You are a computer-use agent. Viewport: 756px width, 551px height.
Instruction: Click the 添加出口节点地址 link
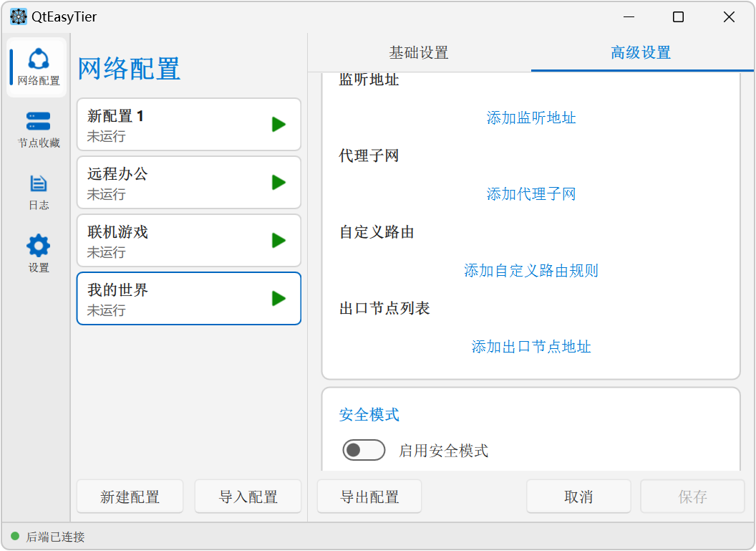(x=530, y=346)
